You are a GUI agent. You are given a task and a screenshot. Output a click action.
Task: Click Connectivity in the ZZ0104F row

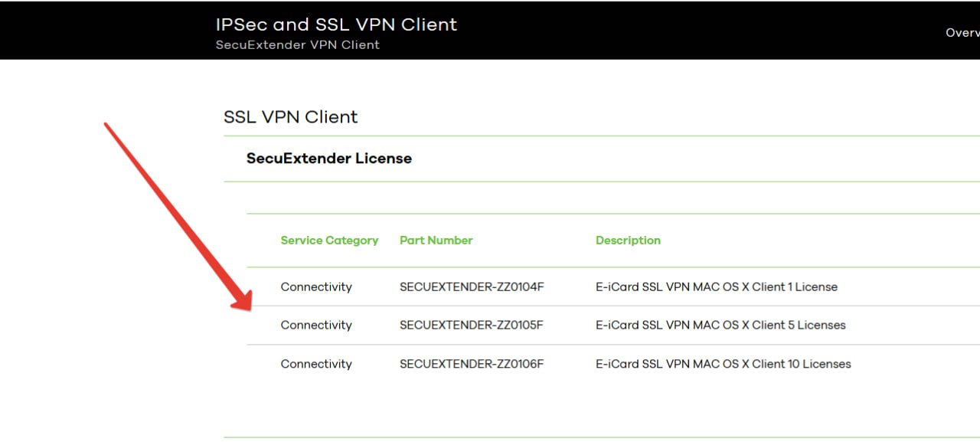click(316, 287)
